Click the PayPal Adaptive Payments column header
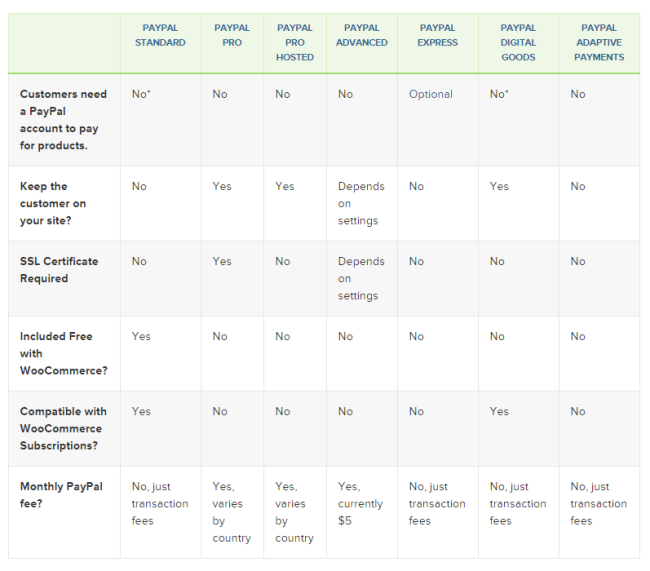Viewport: 650px width, 571px height. point(599,42)
